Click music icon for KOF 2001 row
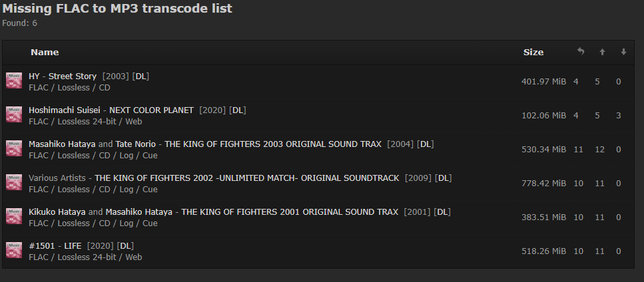The width and height of the screenshot is (644, 282). [x=14, y=217]
